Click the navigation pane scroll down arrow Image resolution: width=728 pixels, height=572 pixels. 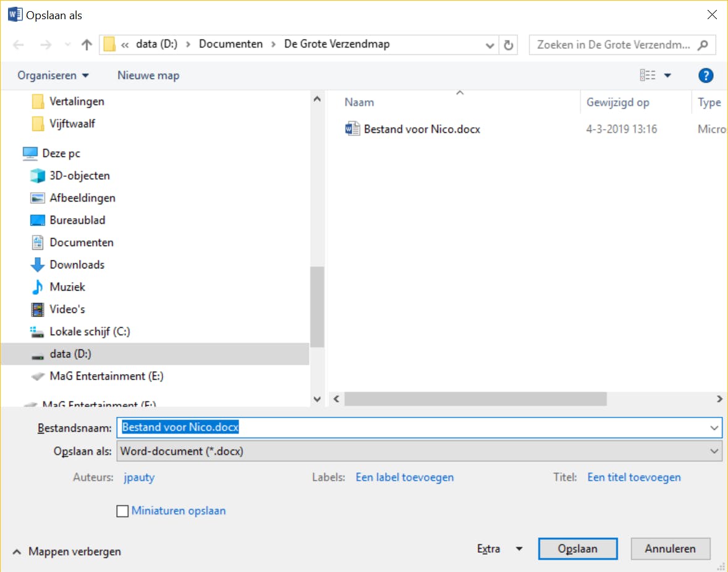(317, 399)
